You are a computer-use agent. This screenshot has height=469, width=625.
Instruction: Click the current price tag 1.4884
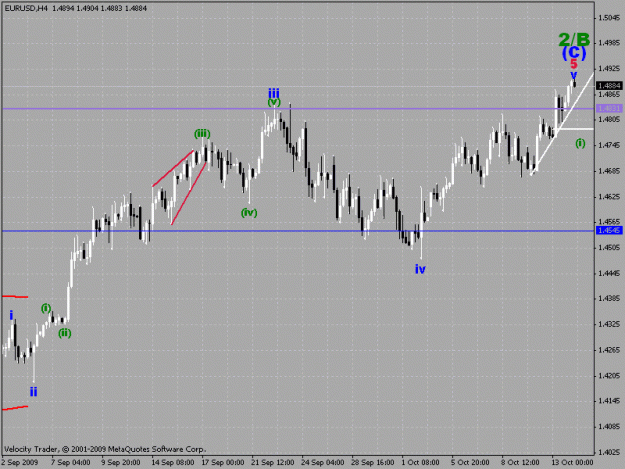coord(609,86)
